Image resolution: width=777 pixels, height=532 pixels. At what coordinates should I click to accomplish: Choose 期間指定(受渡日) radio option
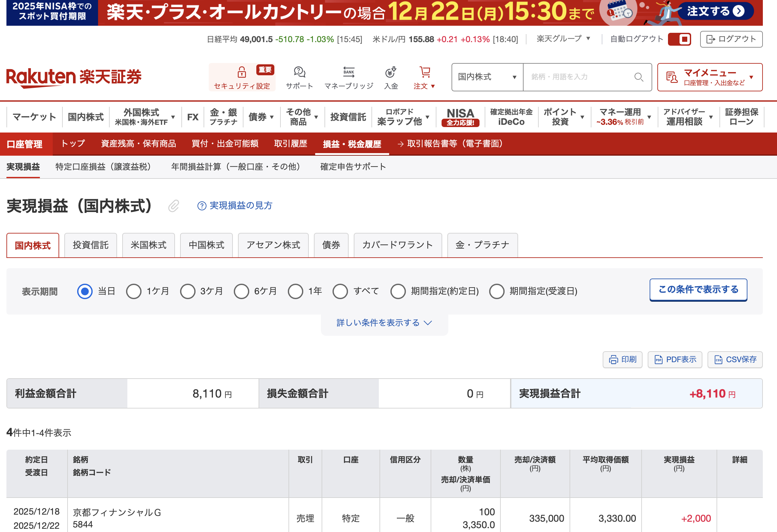497,291
